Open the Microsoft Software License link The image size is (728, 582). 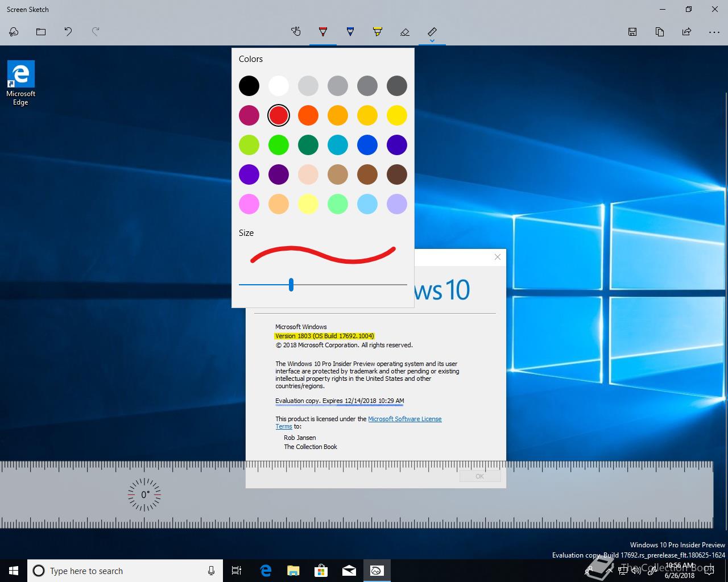405,419
